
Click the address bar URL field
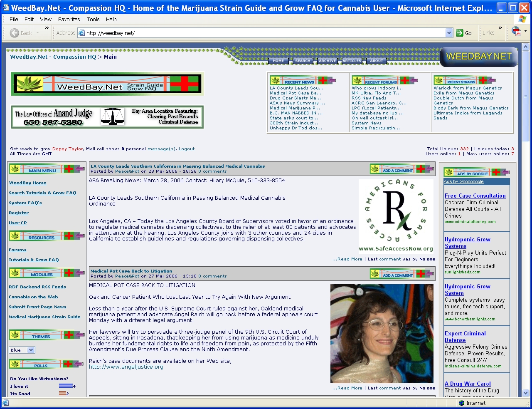[x=265, y=33]
